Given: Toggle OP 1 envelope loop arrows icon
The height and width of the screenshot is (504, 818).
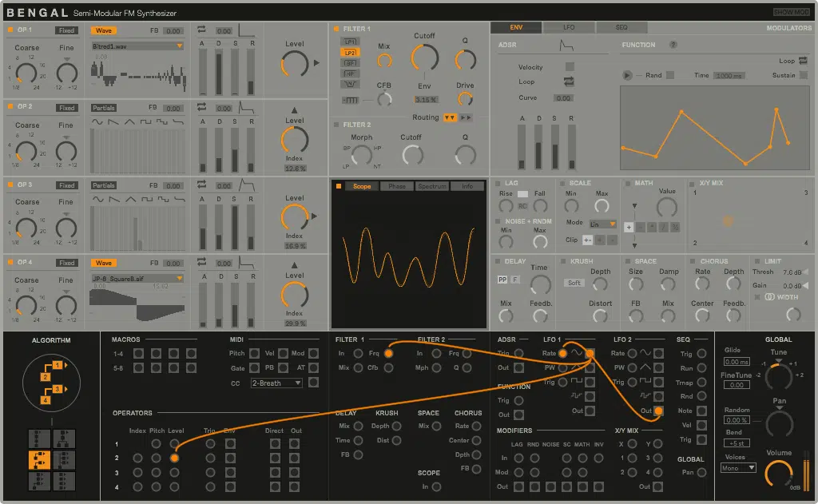Looking at the screenshot, I should [201, 30].
